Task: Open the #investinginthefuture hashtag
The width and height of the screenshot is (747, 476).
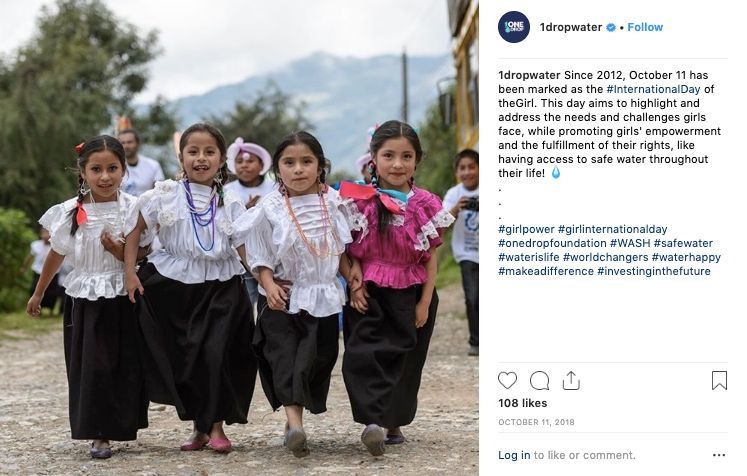Action: point(654,271)
